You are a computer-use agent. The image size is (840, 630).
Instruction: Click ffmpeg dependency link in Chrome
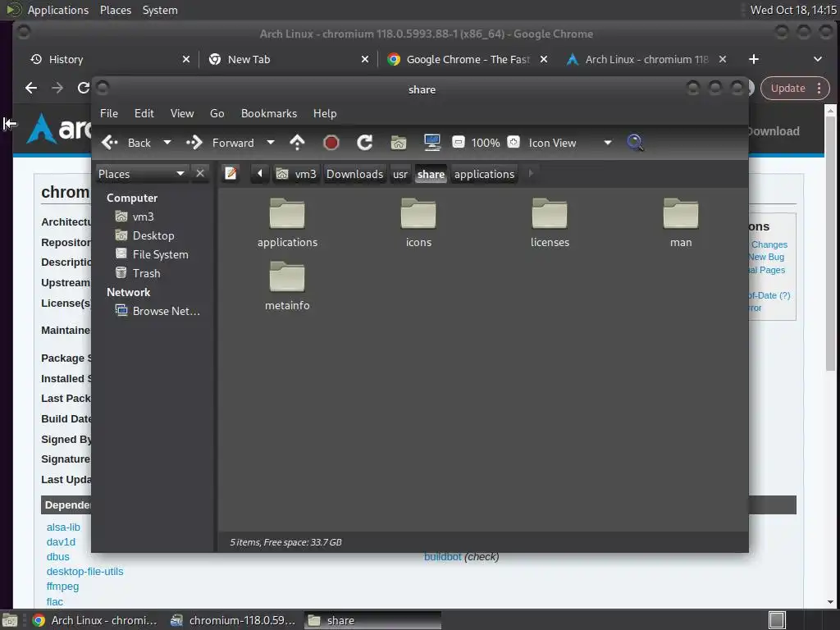click(62, 587)
